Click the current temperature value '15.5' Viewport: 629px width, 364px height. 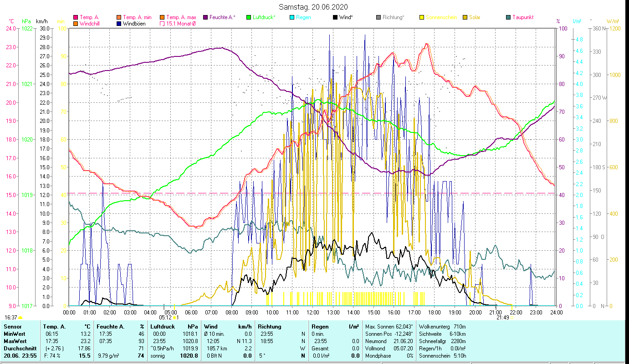(x=85, y=356)
